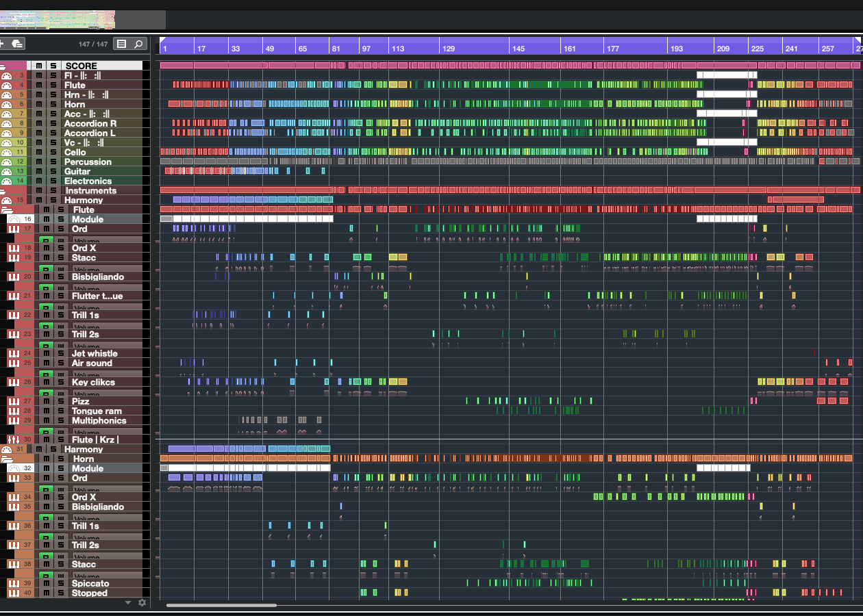Image resolution: width=863 pixels, height=616 pixels.
Task: Jump to bar 17 on the ruler
Action: tap(201, 49)
